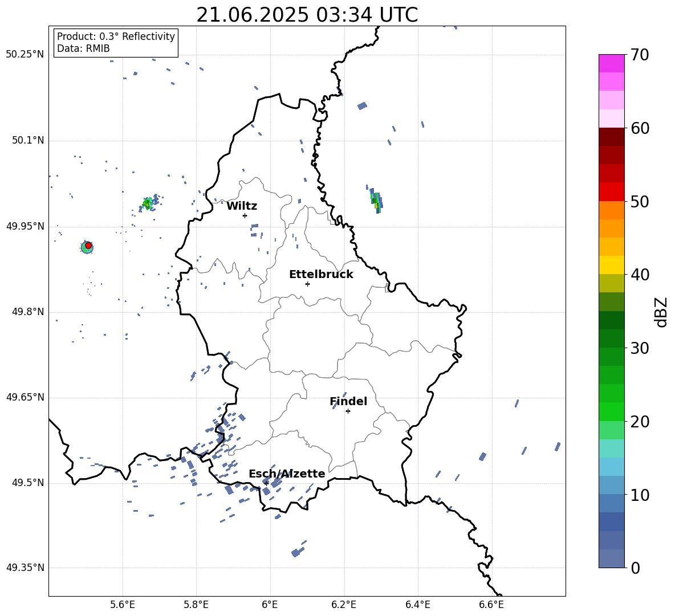Viewport: 675px width, 616px height.
Task: Click the 6.6°E longitude label
Action: [x=491, y=605]
